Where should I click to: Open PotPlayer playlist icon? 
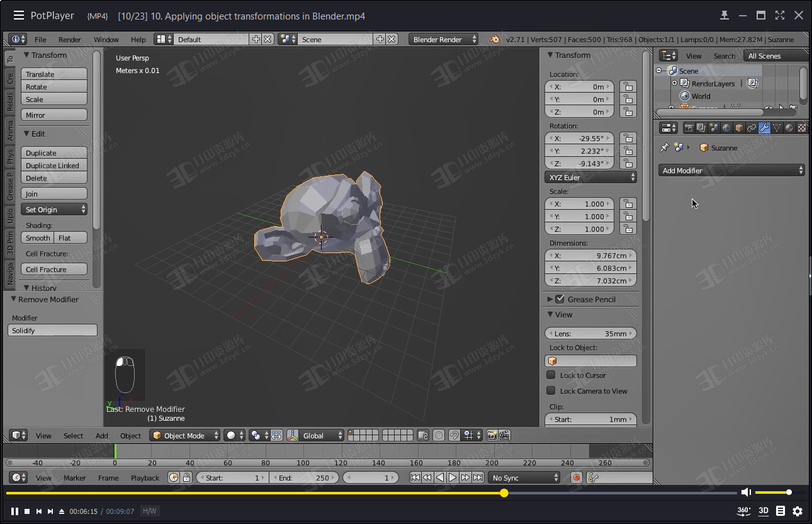pos(781,511)
